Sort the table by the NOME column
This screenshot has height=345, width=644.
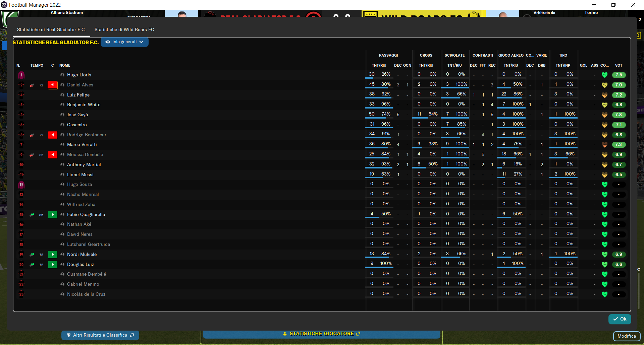coord(65,66)
